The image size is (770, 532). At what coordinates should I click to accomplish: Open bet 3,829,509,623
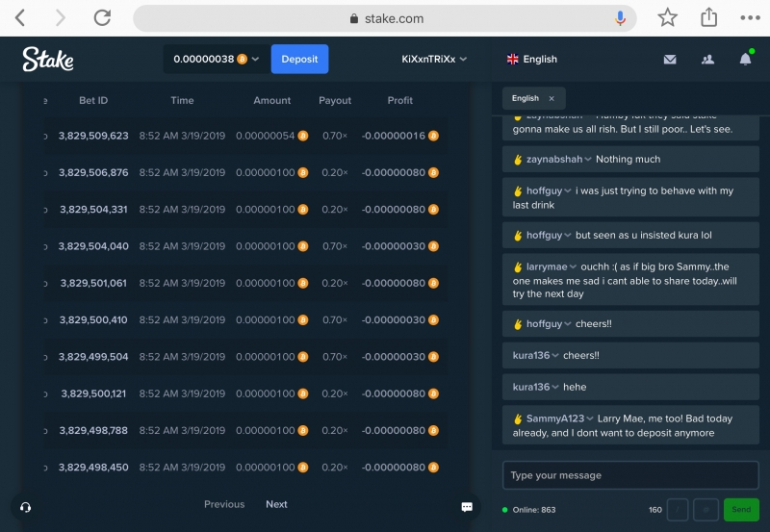(x=93, y=136)
